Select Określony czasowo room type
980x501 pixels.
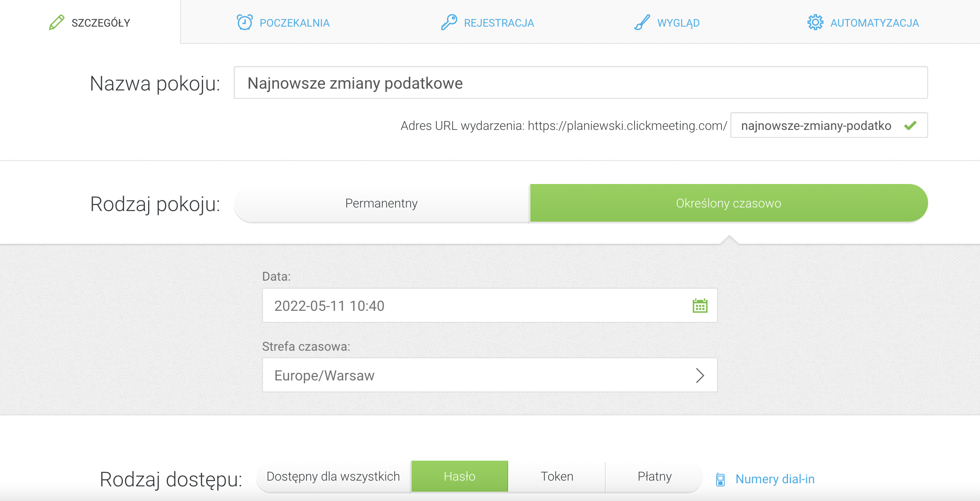point(728,204)
